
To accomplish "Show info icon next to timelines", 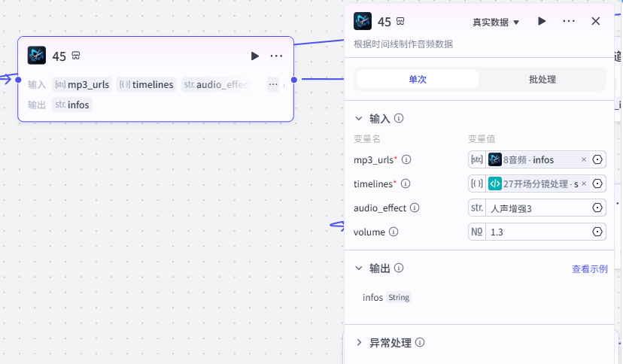I will pyautogui.click(x=406, y=184).
